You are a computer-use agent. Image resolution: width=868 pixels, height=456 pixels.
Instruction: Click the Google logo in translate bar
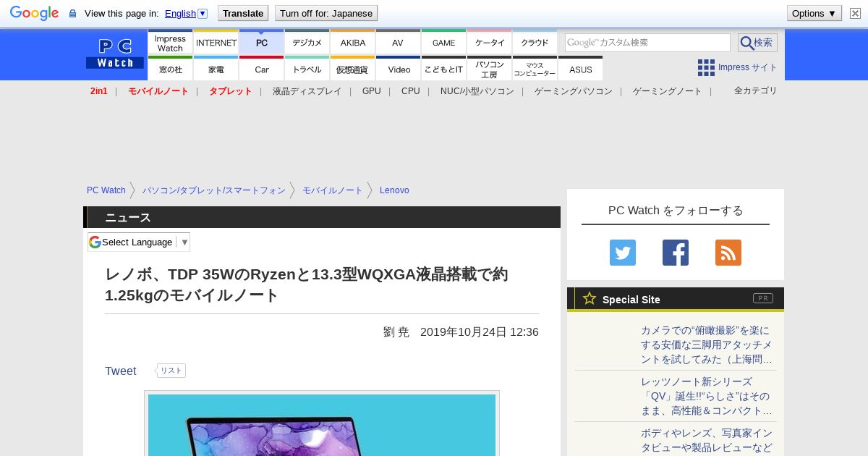pyautogui.click(x=34, y=13)
